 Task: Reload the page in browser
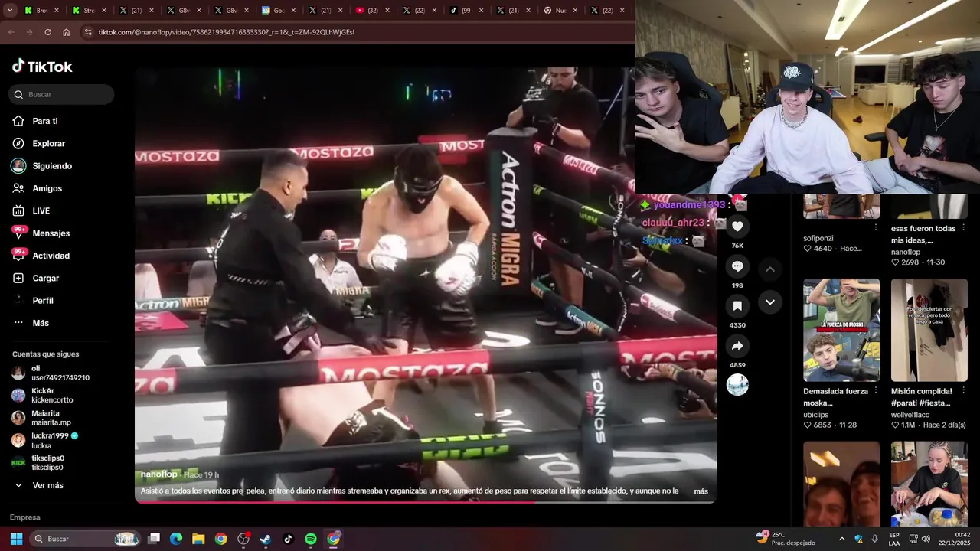[x=47, y=32]
